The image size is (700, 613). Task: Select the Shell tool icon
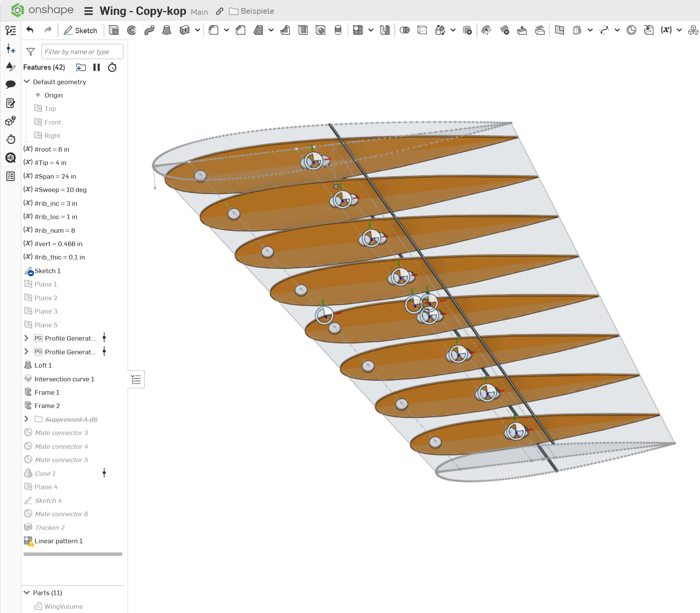(x=303, y=30)
